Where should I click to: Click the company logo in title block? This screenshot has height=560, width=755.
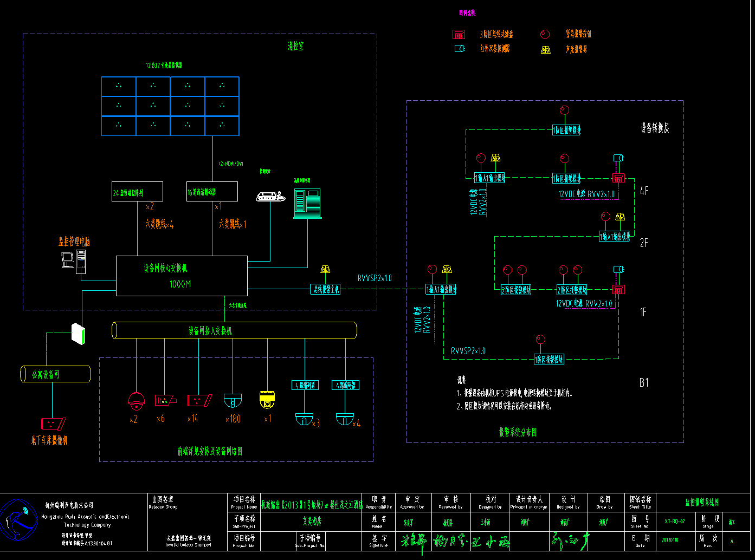click(x=18, y=520)
